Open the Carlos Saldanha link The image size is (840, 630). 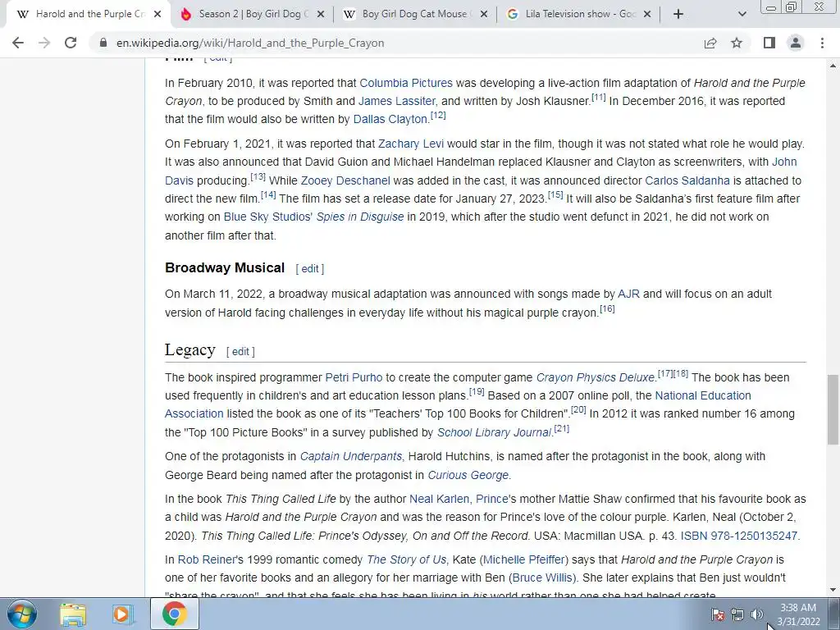[x=687, y=180]
